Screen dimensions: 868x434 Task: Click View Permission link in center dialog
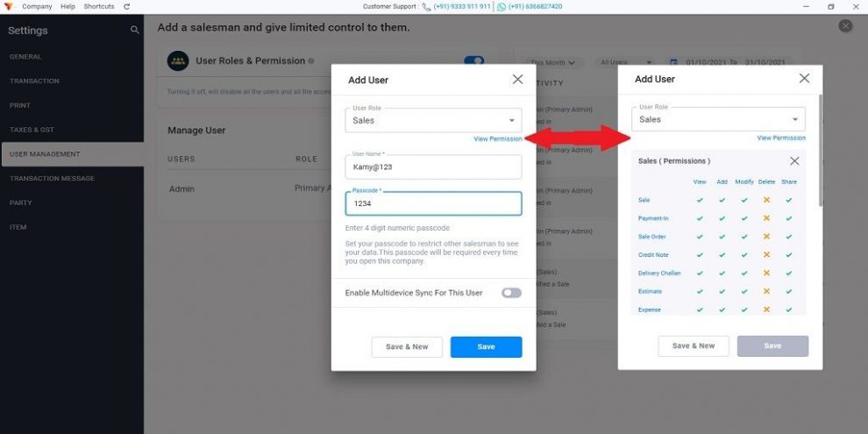coord(498,139)
